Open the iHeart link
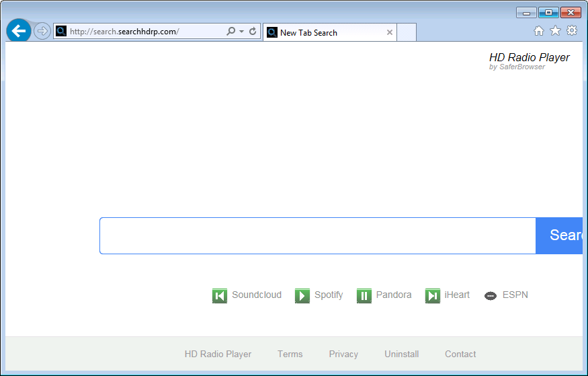 [457, 295]
